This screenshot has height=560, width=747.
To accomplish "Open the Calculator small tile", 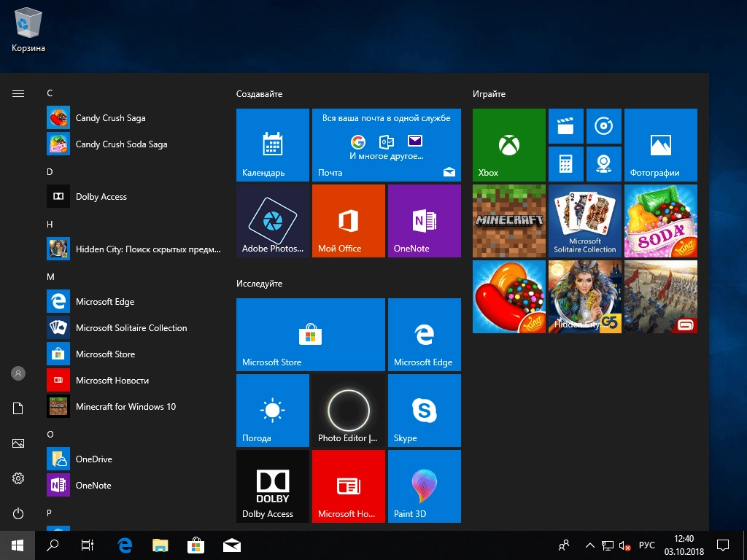I will click(566, 164).
